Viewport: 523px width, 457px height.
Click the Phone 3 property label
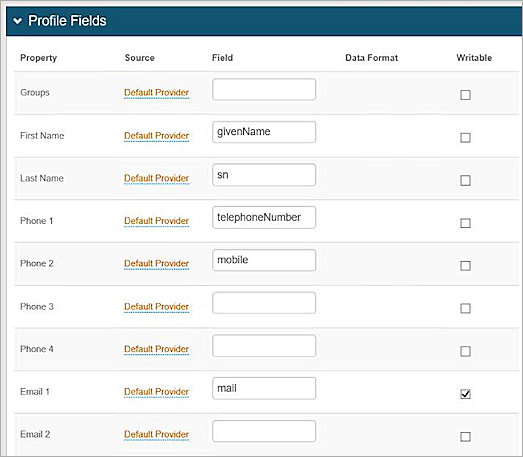[37, 306]
